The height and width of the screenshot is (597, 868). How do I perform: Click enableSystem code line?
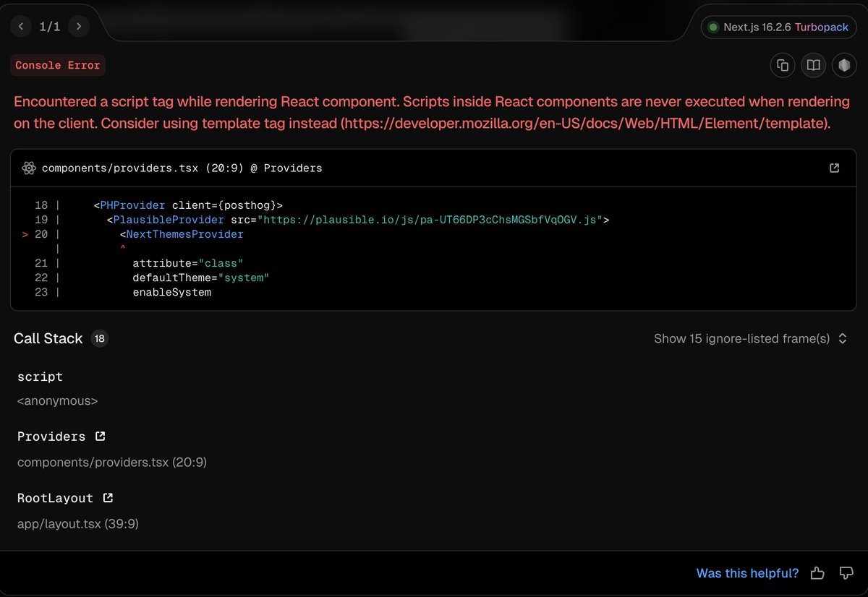[x=171, y=292]
